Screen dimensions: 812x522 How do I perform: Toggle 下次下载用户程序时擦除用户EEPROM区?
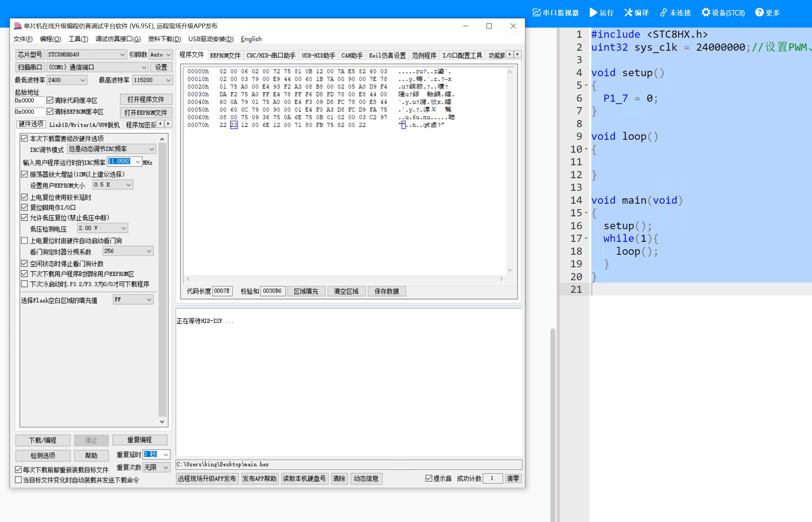[x=24, y=274]
